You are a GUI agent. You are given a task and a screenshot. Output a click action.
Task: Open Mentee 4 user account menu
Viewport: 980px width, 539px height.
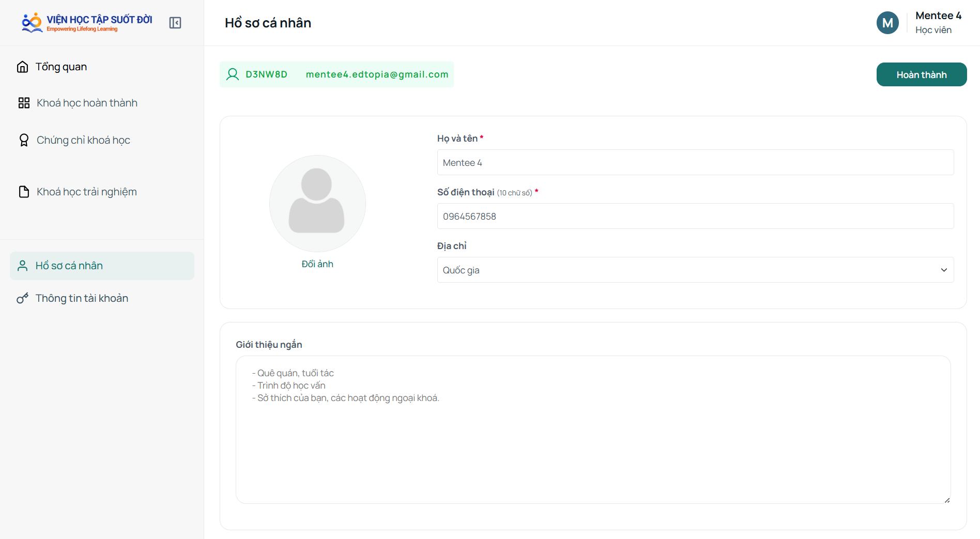click(919, 23)
